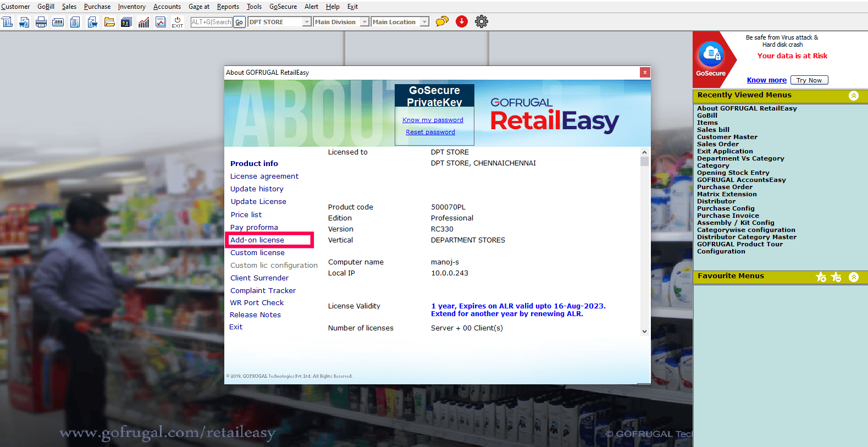The height and width of the screenshot is (447, 868).
Task: Open the Customer menu
Action: tap(15, 7)
